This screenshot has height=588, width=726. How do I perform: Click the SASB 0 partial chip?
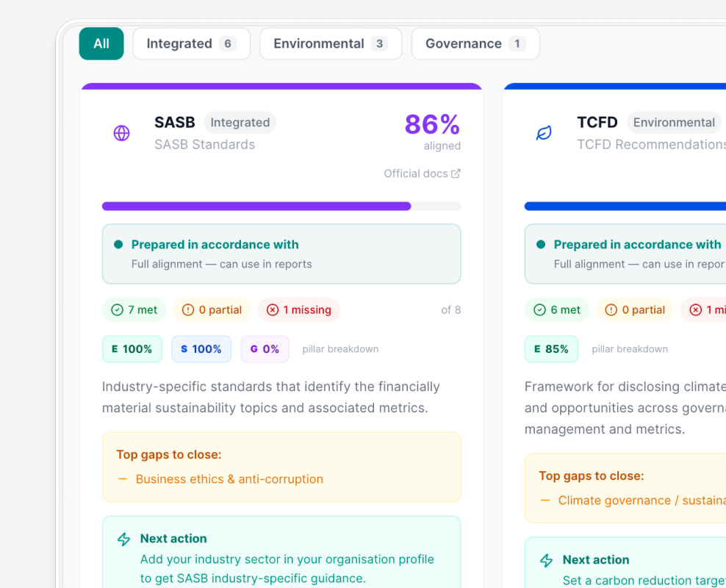click(212, 309)
